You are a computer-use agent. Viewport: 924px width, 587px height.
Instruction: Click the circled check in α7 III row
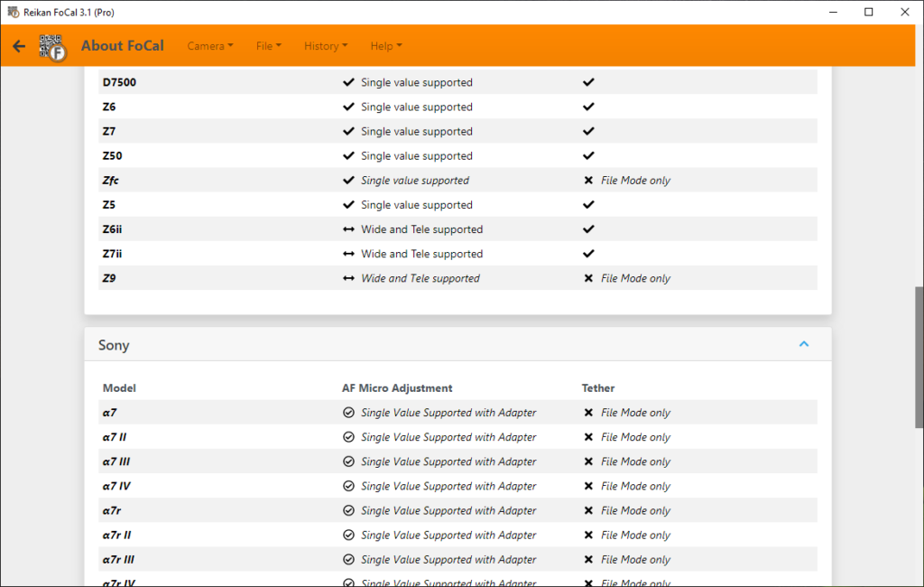click(348, 462)
